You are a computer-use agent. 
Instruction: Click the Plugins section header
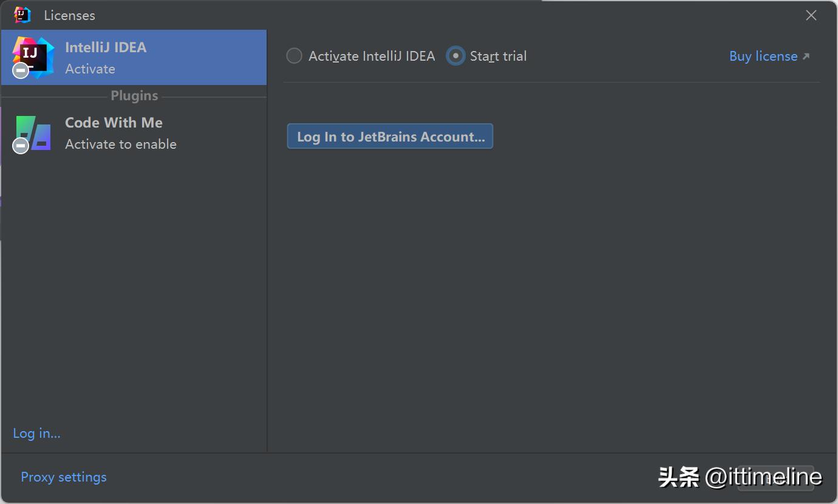(134, 96)
